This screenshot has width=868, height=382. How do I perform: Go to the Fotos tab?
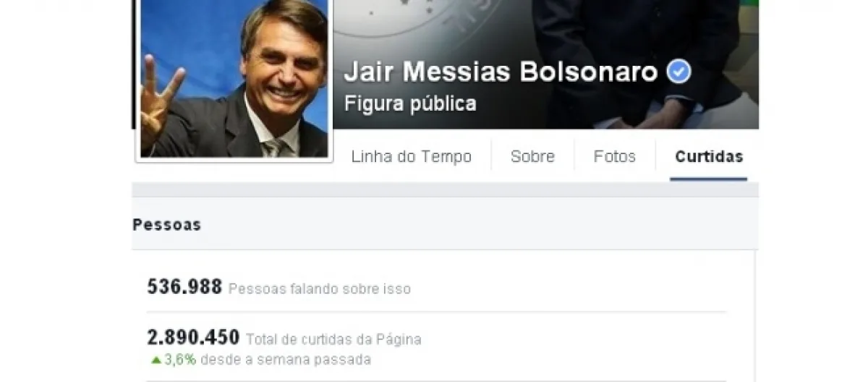click(x=615, y=156)
